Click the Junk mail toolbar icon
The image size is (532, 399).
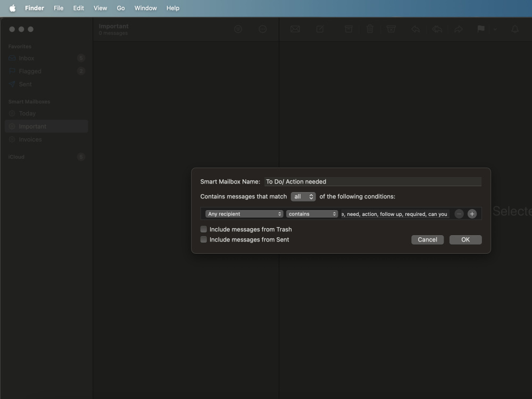click(x=391, y=29)
